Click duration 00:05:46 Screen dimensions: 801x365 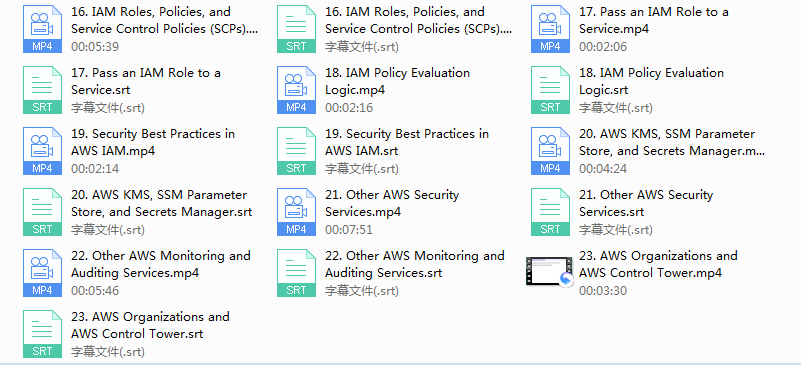[x=95, y=290]
